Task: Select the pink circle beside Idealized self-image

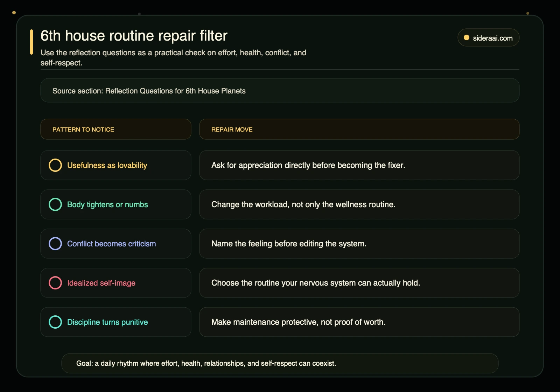Action: [x=55, y=283]
